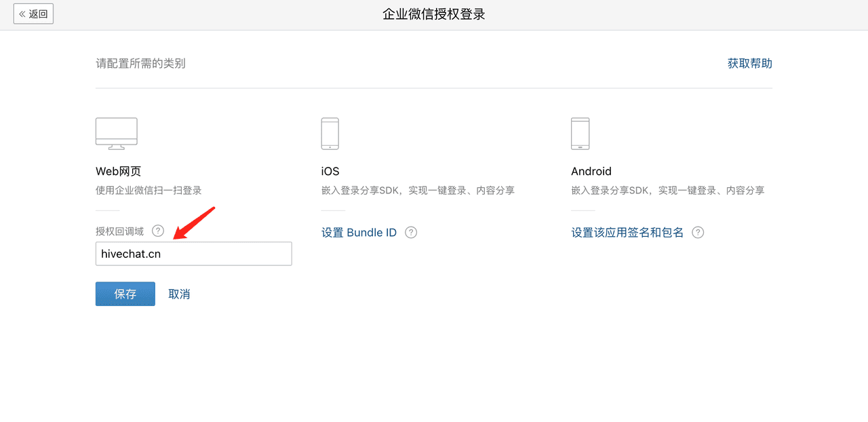Select the Web网页 category label
The width and height of the screenshot is (868, 422).
click(x=118, y=171)
